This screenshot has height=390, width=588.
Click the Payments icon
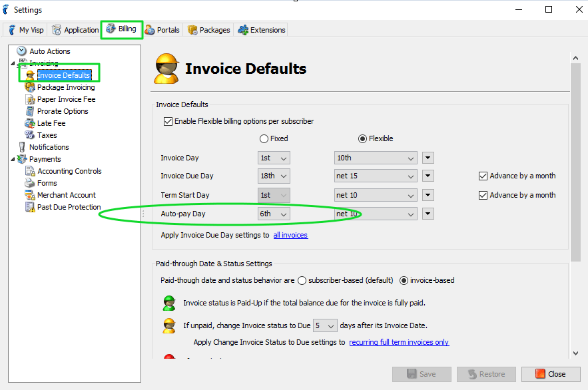[x=22, y=159]
